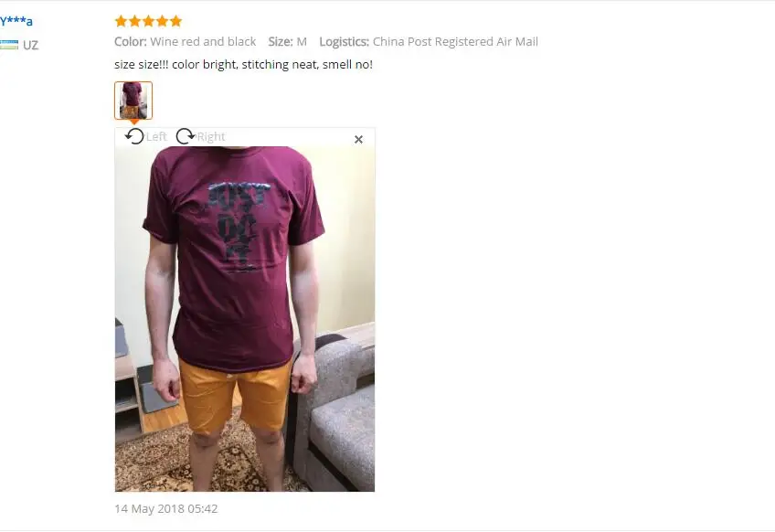Click the Uzbekistan flag icon
Viewport: 775px width, 532px height.
(x=9, y=45)
